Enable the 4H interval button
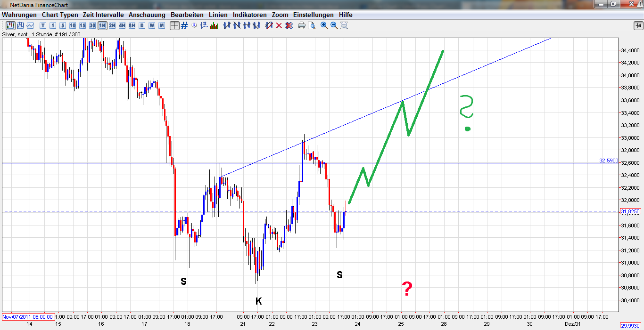 tap(122, 26)
